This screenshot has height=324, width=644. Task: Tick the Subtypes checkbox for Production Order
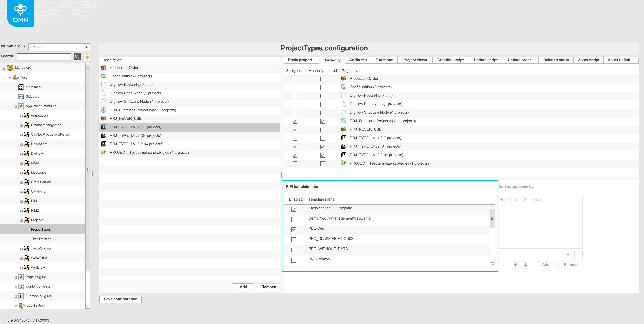pyautogui.click(x=295, y=79)
